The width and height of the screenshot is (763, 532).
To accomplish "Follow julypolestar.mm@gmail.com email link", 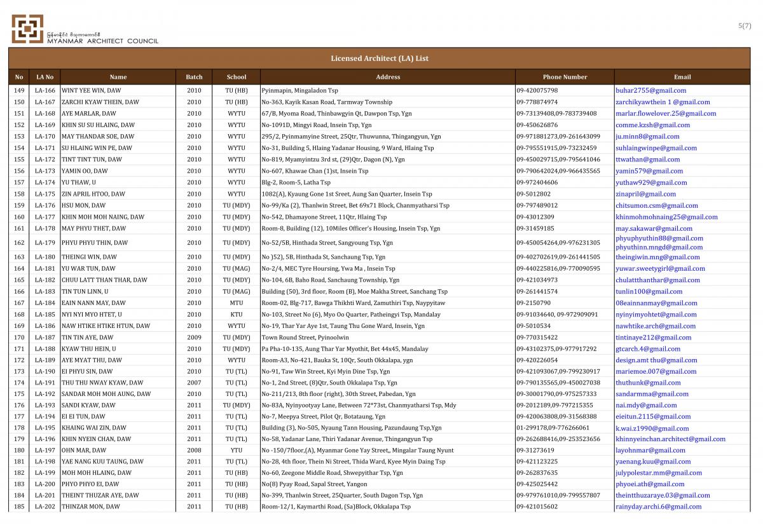I will (659, 473).
